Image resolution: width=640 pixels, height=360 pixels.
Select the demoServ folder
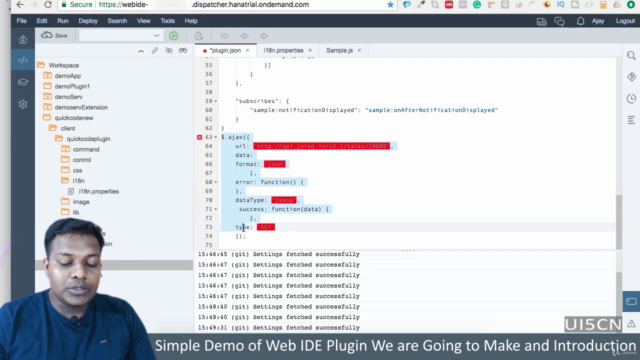click(x=69, y=97)
